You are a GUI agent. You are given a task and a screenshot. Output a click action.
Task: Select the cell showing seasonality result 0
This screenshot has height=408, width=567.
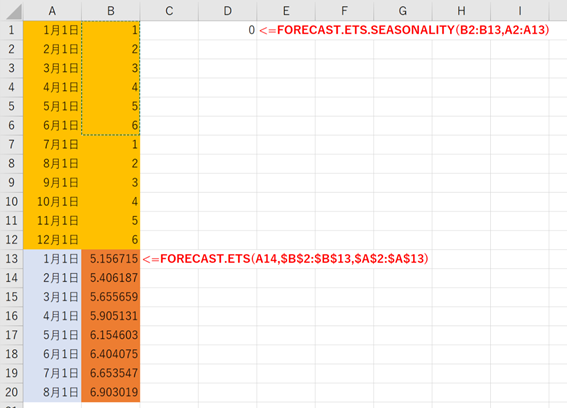tap(228, 30)
